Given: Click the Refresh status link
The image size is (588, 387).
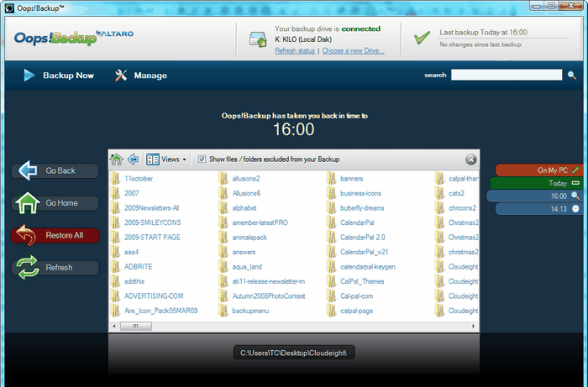Looking at the screenshot, I should pyautogui.click(x=295, y=50).
